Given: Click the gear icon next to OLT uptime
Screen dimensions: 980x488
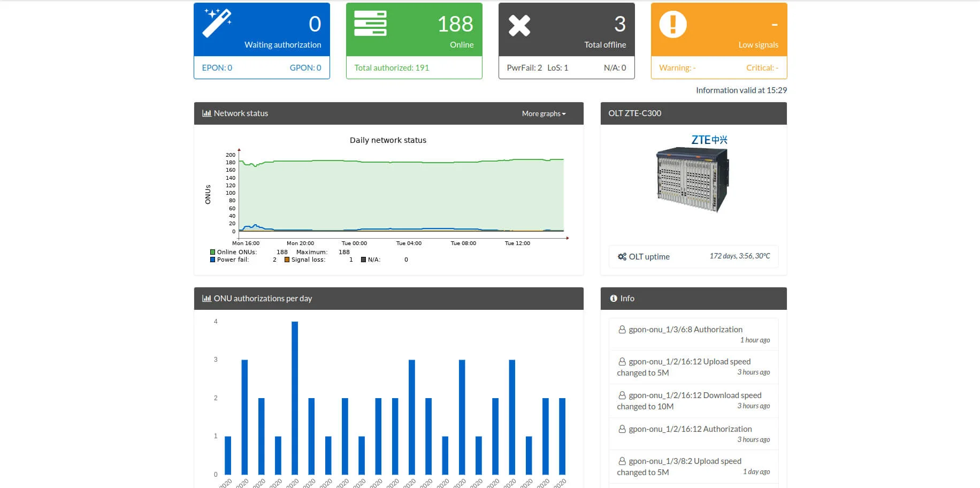Looking at the screenshot, I should (621, 256).
